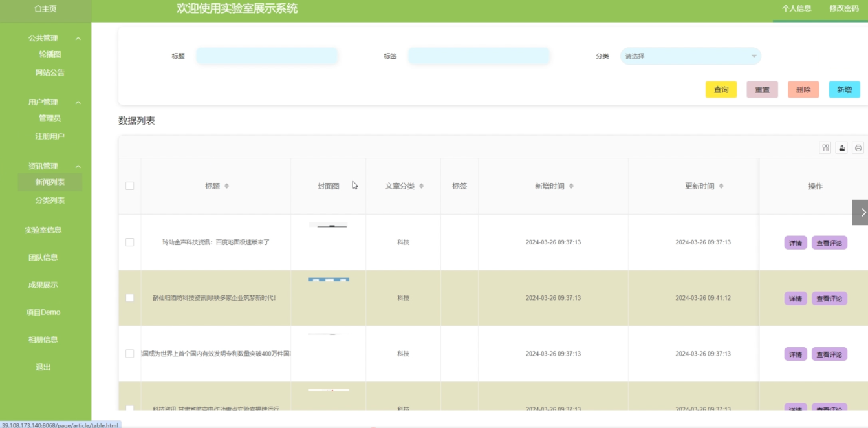Viewport: 868px width, 428px height.
Task: Click the yellow 查询 button
Action: pyautogui.click(x=721, y=90)
